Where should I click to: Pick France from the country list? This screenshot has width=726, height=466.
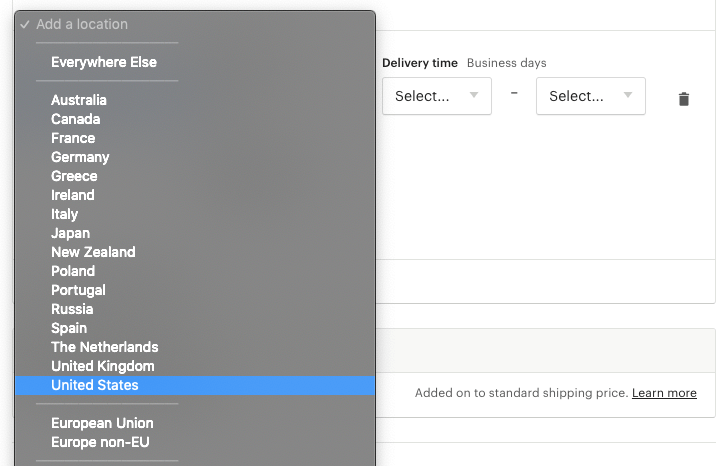coord(195,138)
